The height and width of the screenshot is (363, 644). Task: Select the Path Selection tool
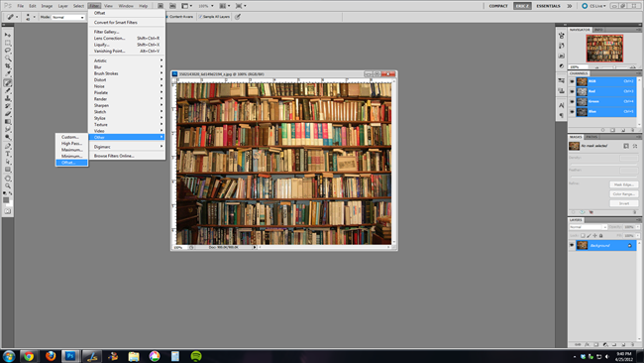click(x=8, y=162)
